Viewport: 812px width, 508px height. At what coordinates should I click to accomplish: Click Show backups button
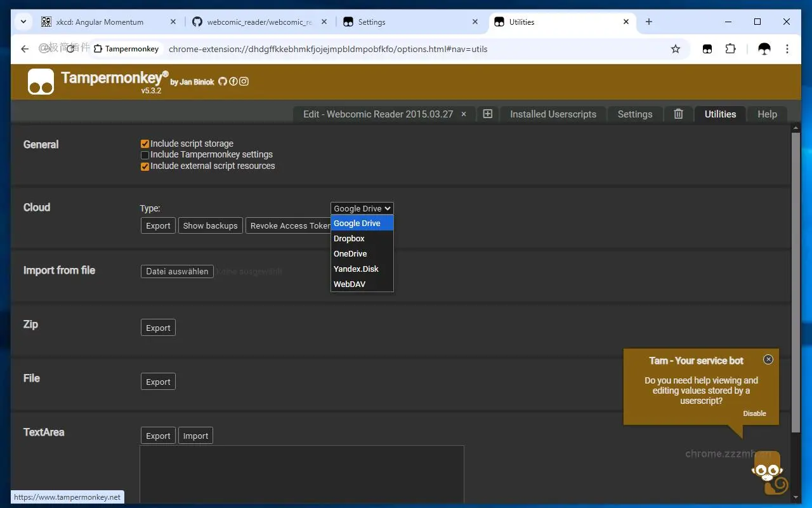[210, 226]
